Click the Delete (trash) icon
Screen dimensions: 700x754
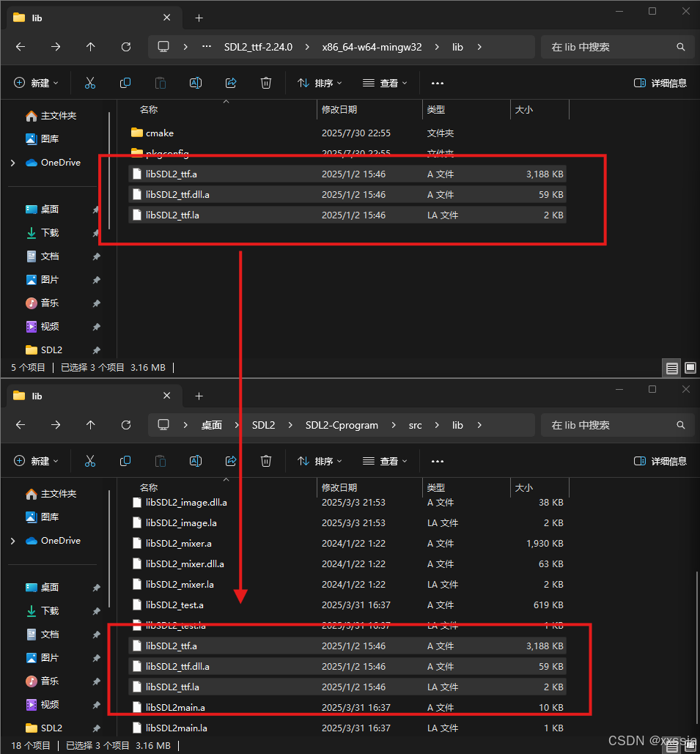click(266, 83)
